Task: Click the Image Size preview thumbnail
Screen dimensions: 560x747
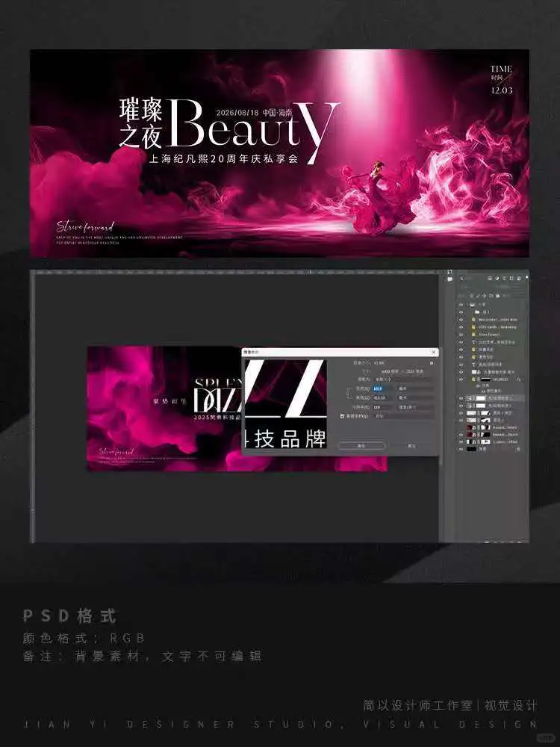Action: point(286,404)
